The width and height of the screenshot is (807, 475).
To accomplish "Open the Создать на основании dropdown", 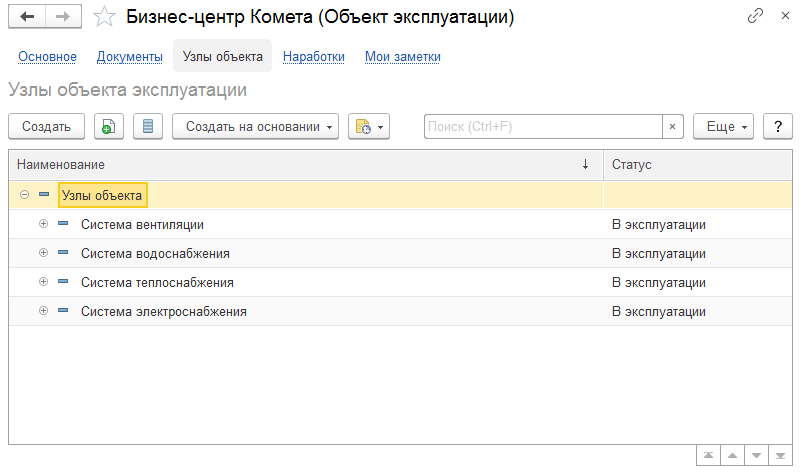I will coord(255,127).
